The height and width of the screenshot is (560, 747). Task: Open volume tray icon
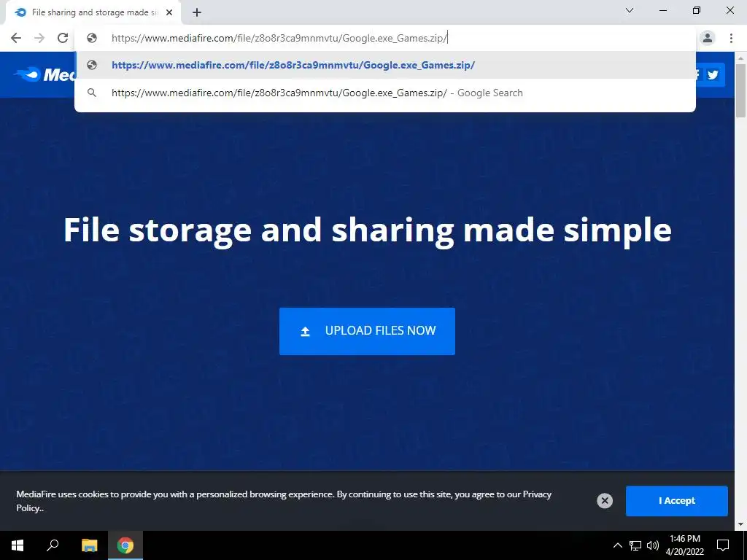click(653, 545)
